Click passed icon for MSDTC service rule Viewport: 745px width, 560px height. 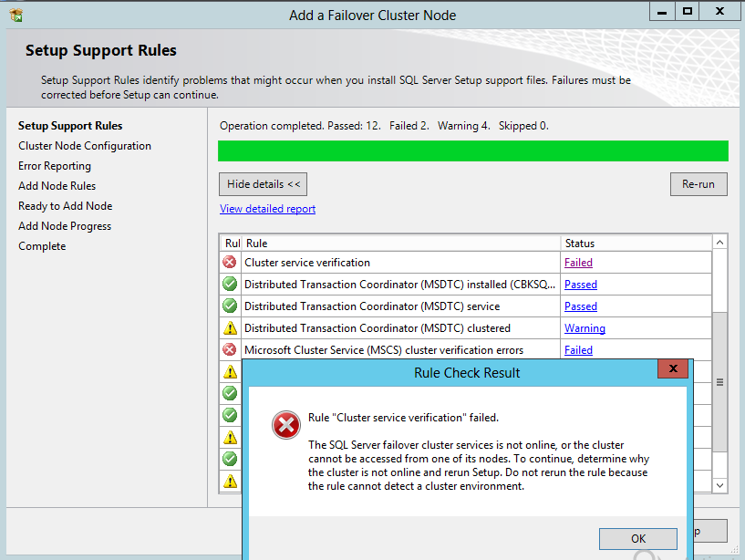click(x=230, y=306)
